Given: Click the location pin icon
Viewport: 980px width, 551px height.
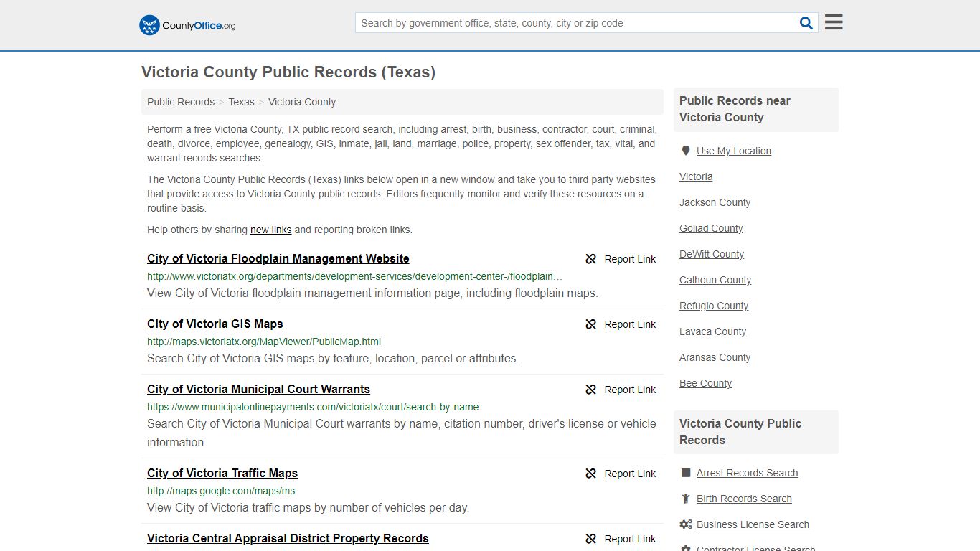Looking at the screenshot, I should point(686,151).
